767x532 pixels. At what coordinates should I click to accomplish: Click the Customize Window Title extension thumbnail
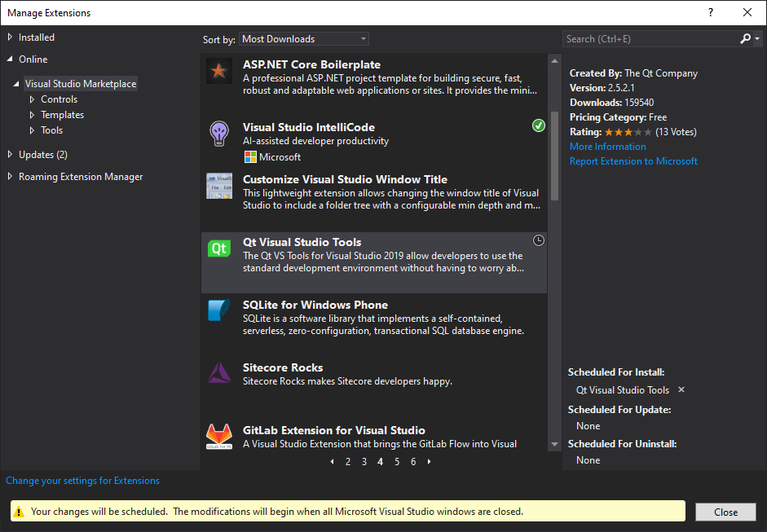(x=218, y=186)
